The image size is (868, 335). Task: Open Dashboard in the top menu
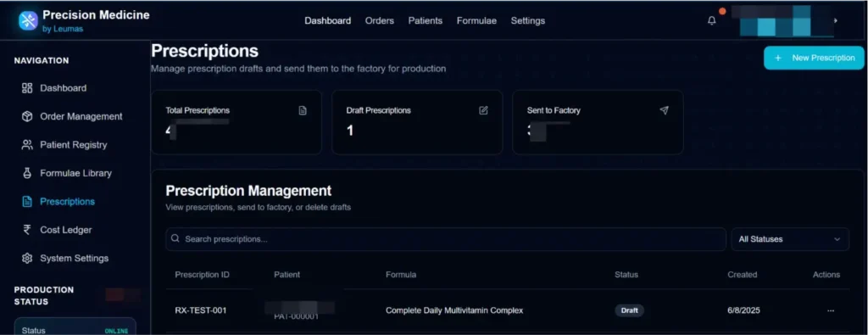click(328, 20)
